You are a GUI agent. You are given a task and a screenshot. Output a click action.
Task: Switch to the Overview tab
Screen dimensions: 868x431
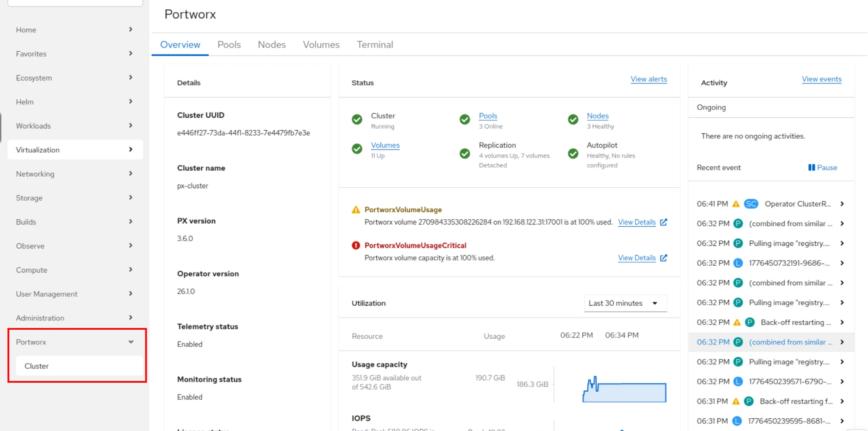click(180, 44)
